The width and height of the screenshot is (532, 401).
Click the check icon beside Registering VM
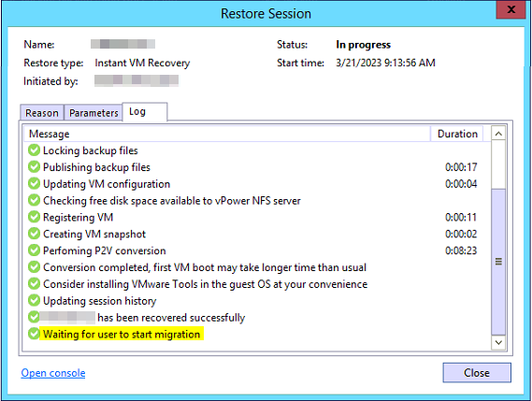34,217
